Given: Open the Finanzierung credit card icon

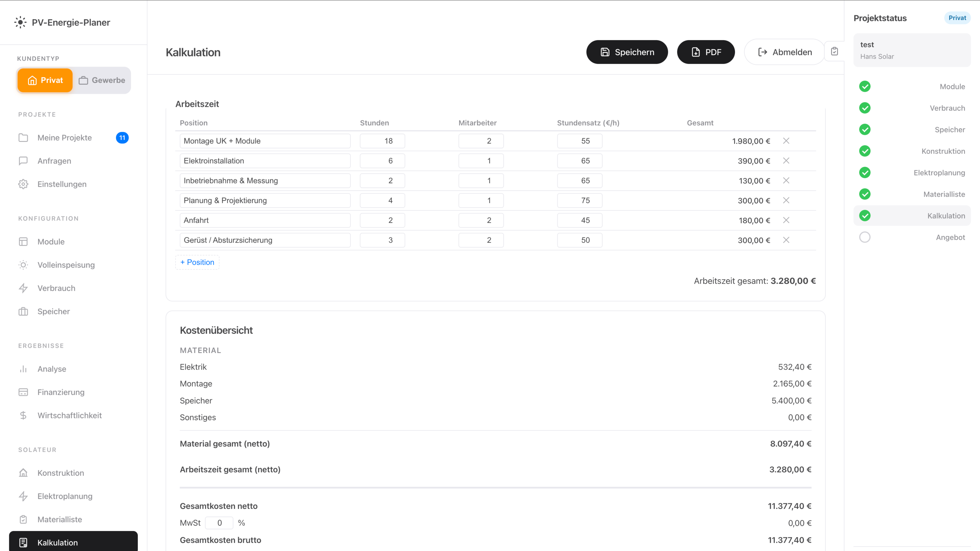Looking at the screenshot, I should [23, 392].
